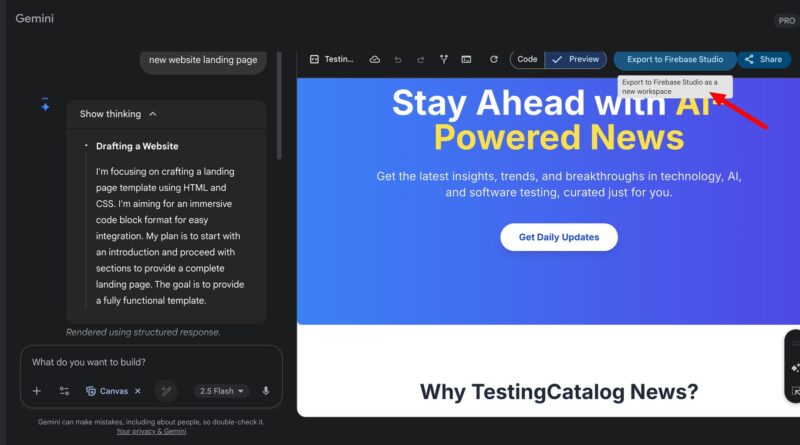Undo last change in canvas toolbar

(397, 60)
